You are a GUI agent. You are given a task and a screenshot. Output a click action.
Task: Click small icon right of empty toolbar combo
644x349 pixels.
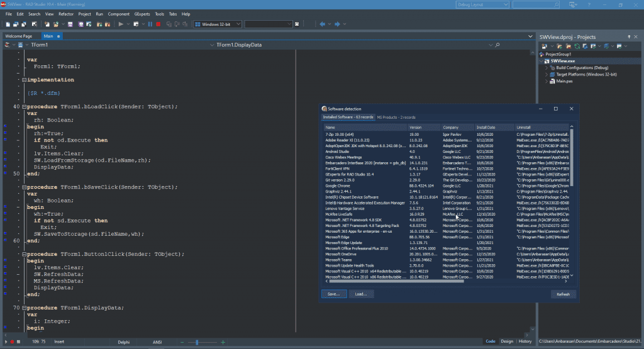(x=297, y=25)
